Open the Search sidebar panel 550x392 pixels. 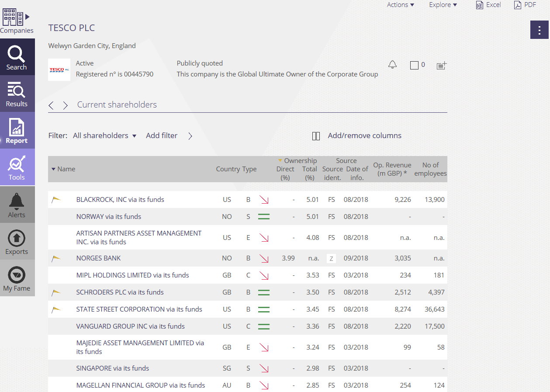pos(17,57)
